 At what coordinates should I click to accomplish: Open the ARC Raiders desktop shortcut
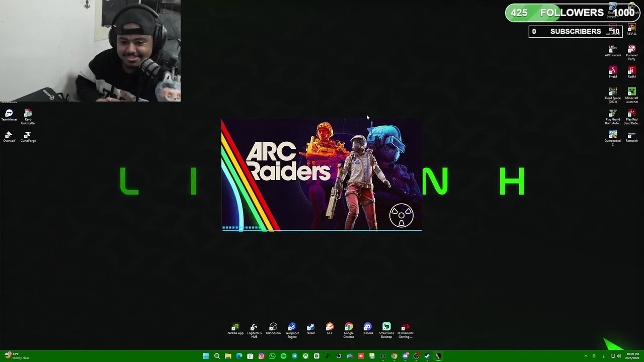point(613,51)
